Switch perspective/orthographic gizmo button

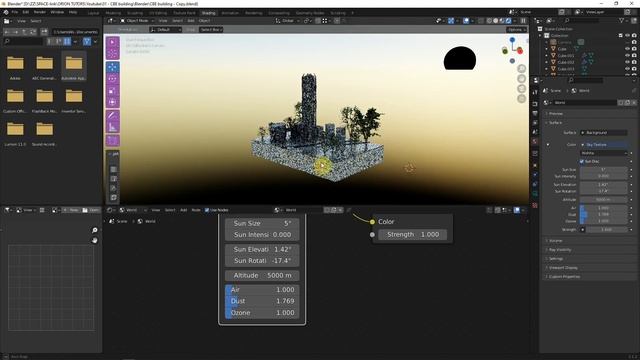[x=522, y=98]
